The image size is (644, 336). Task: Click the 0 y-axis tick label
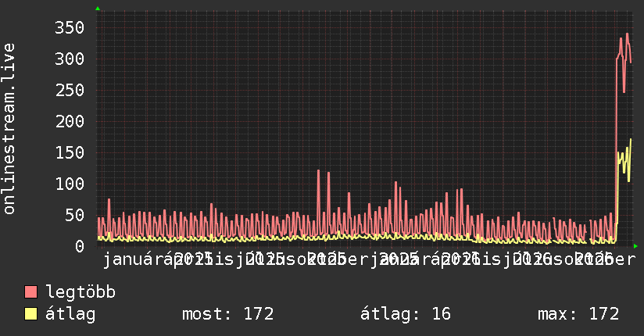80,246
